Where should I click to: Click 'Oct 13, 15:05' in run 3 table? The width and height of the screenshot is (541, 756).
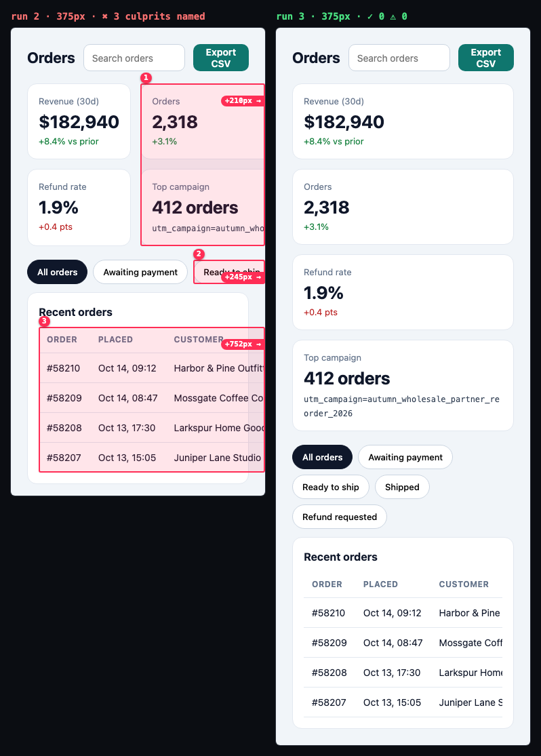pyautogui.click(x=393, y=702)
